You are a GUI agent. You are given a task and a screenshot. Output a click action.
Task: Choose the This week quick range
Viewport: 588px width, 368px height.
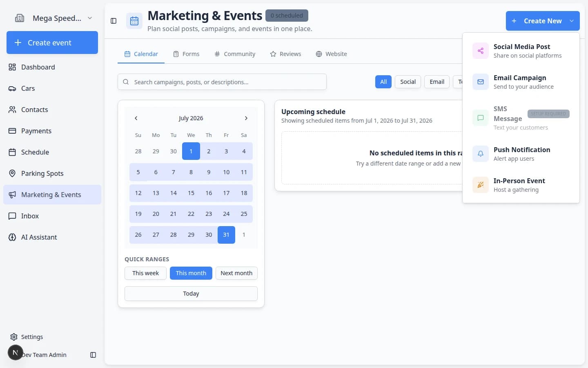[x=145, y=273]
